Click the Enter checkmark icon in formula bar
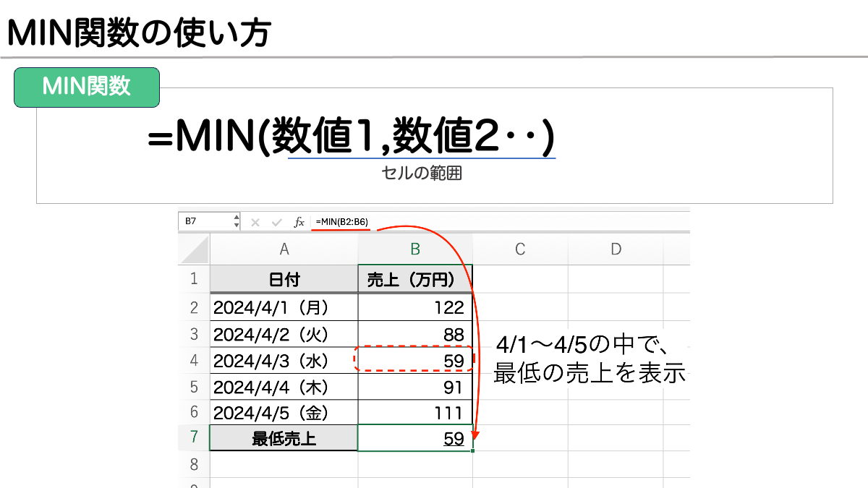The height and width of the screenshot is (488, 868). [276, 223]
